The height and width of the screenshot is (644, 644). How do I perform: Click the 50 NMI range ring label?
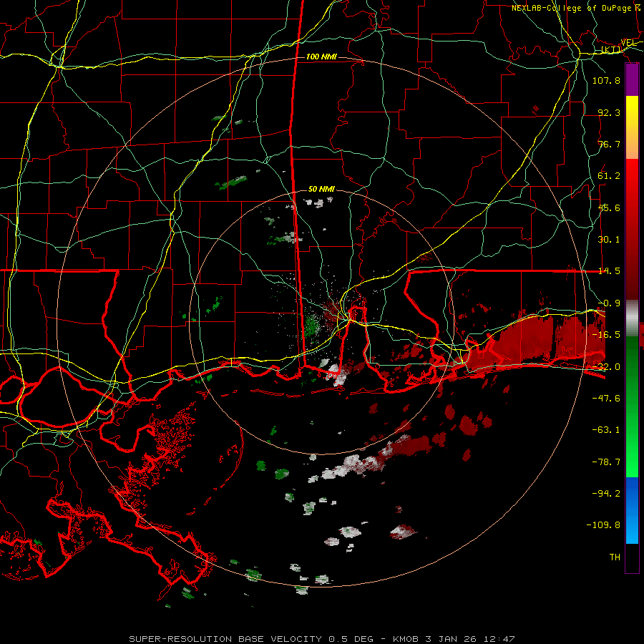321,189
